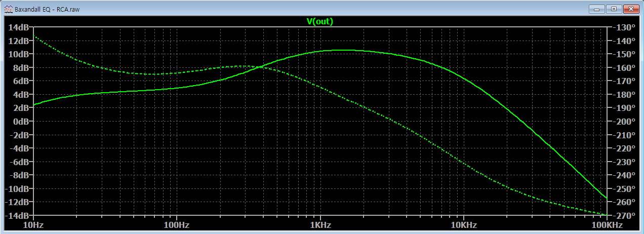Click the 10dB label on magnitude axis
Screen dimensions: 644x234
point(20,54)
